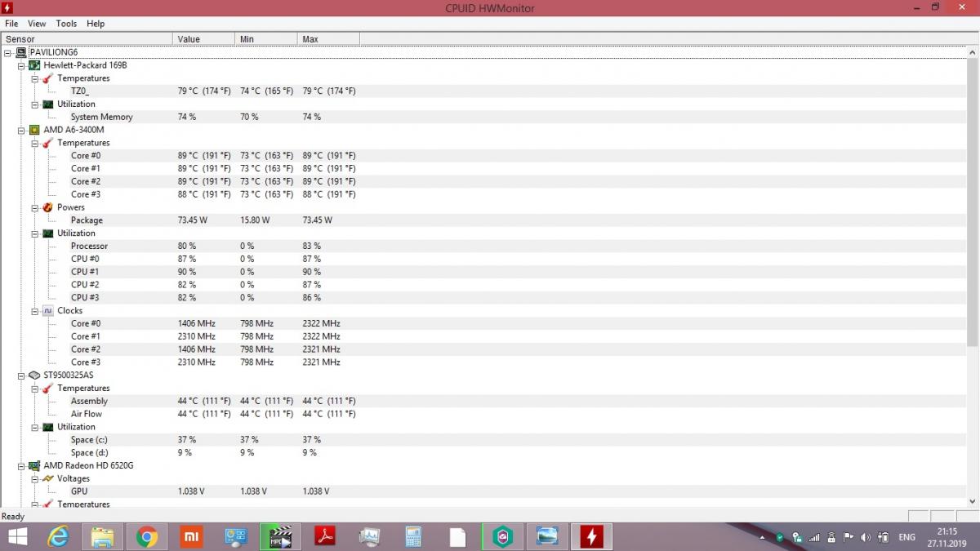Collapse the AMD A6-3400M node
The width and height of the screenshot is (980, 551).
(21, 130)
